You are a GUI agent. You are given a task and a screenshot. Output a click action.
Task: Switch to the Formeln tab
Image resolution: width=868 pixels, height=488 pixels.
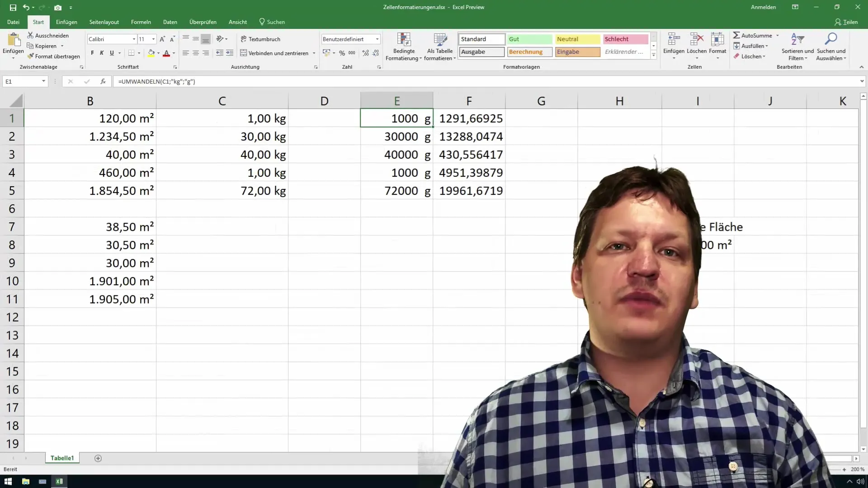[141, 22]
